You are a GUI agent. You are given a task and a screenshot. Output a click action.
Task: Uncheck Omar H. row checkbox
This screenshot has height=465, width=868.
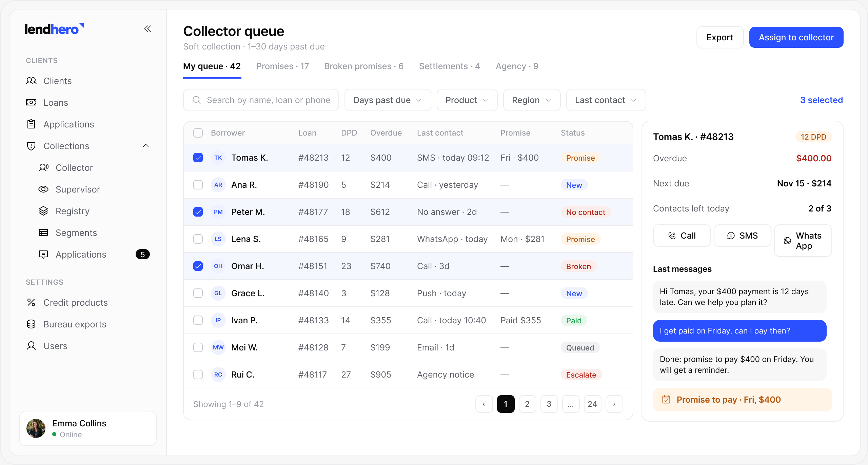pyautogui.click(x=198, y=266)
